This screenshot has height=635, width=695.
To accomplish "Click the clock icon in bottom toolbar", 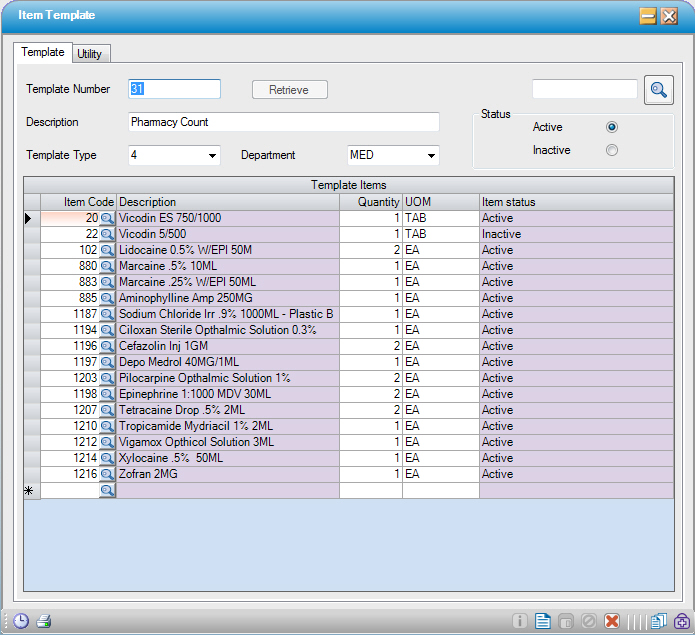I will [20, 620].
